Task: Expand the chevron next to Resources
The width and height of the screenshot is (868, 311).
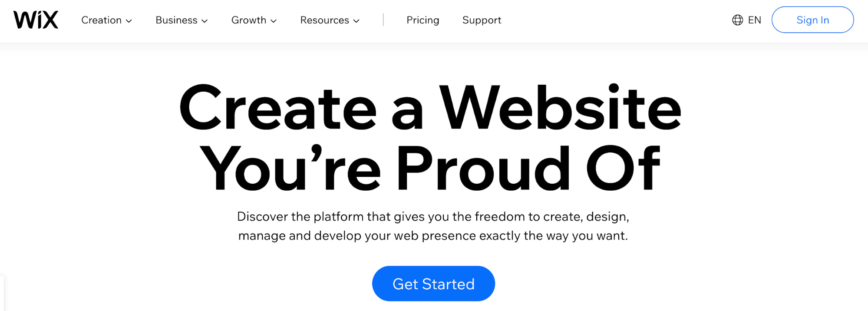Action: 356,21
